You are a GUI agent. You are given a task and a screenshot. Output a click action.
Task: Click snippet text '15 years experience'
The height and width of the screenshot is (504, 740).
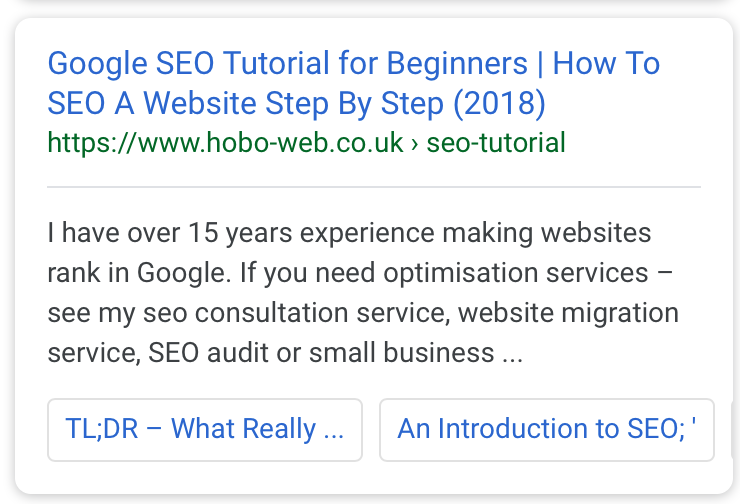point(311,233)
